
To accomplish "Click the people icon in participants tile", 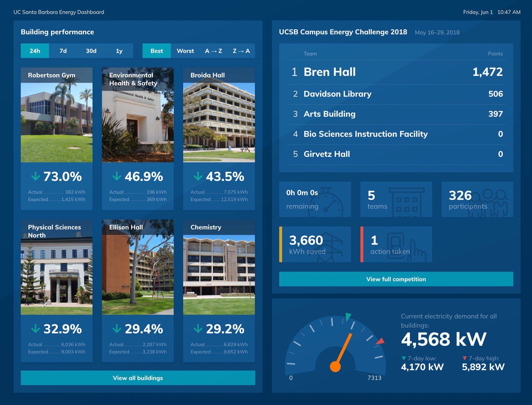I will point(488,203).
